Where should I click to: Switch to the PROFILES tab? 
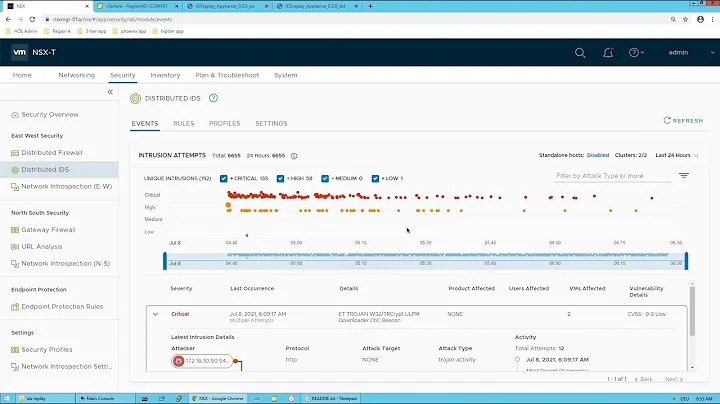tap(225, 123)
